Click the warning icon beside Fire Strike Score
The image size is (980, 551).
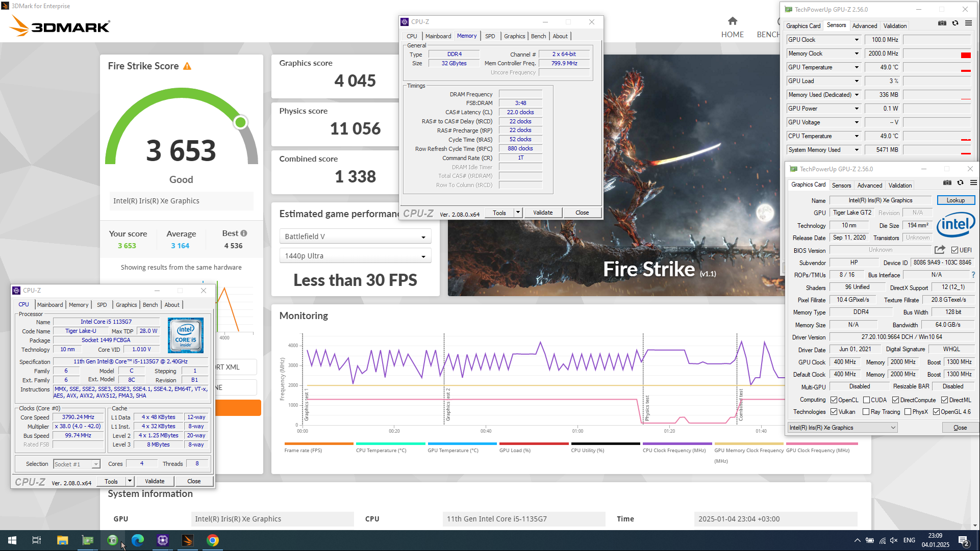click(187, 66)
